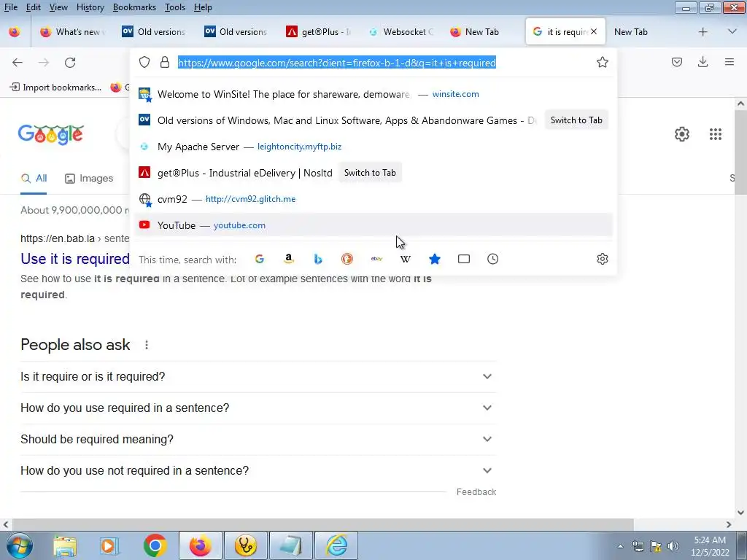747x560 pixels.
Task: Show hidden system tray icons arrow
Action: [620, 546]
